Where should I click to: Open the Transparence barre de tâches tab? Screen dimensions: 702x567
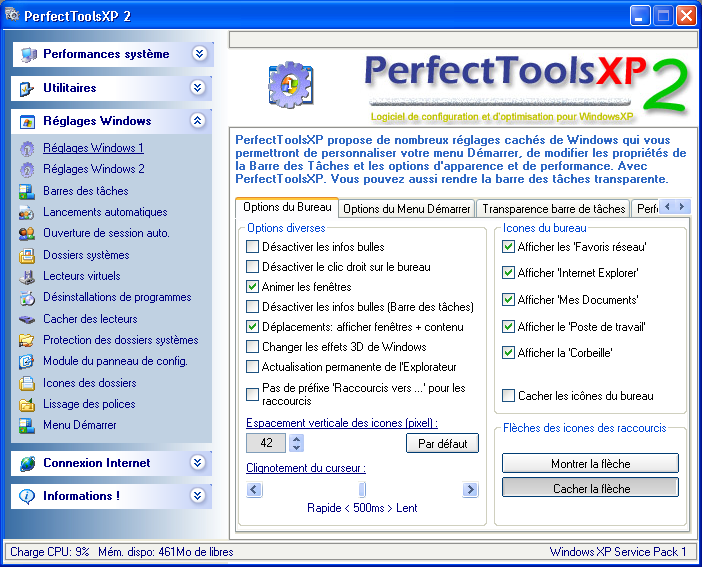coord(553,209)
